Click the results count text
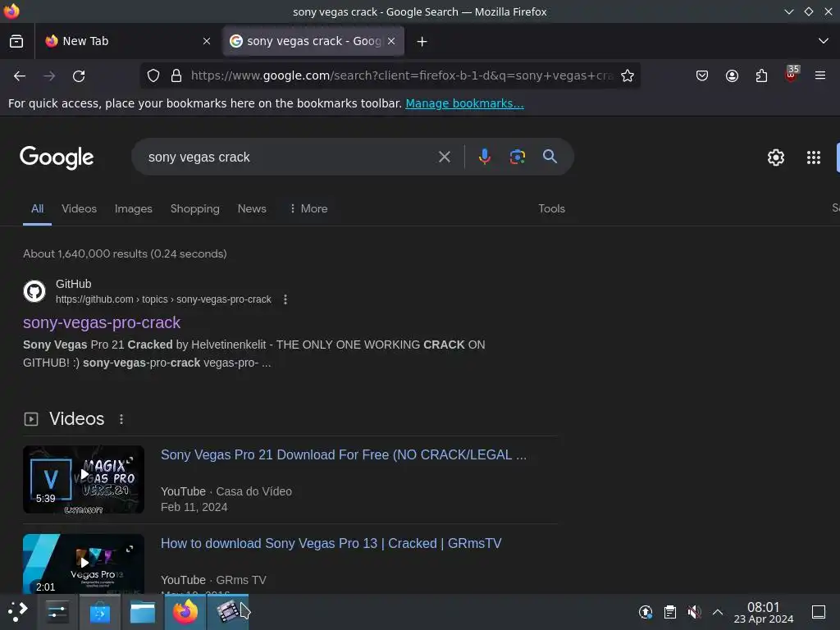The height and width of the screenshot is (630, 840). (x=125, y=254)
